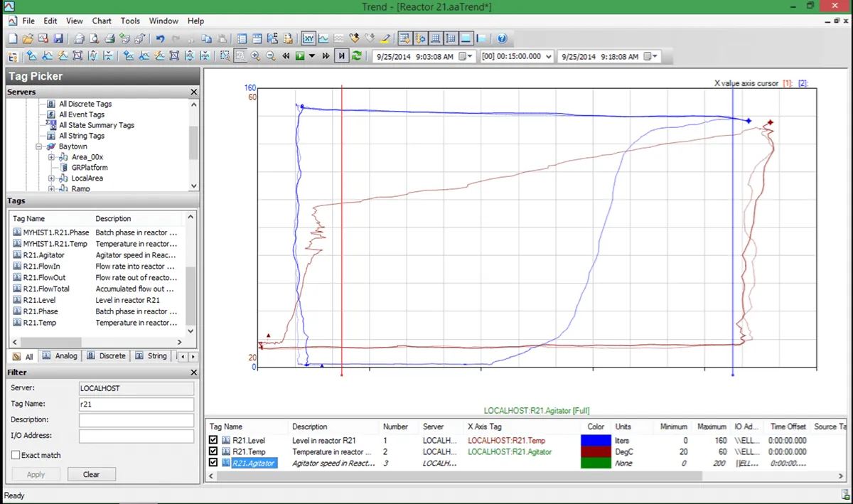Click the blue Undo arrow icon
Screen dimensions: 853x504
click(160, 38)
